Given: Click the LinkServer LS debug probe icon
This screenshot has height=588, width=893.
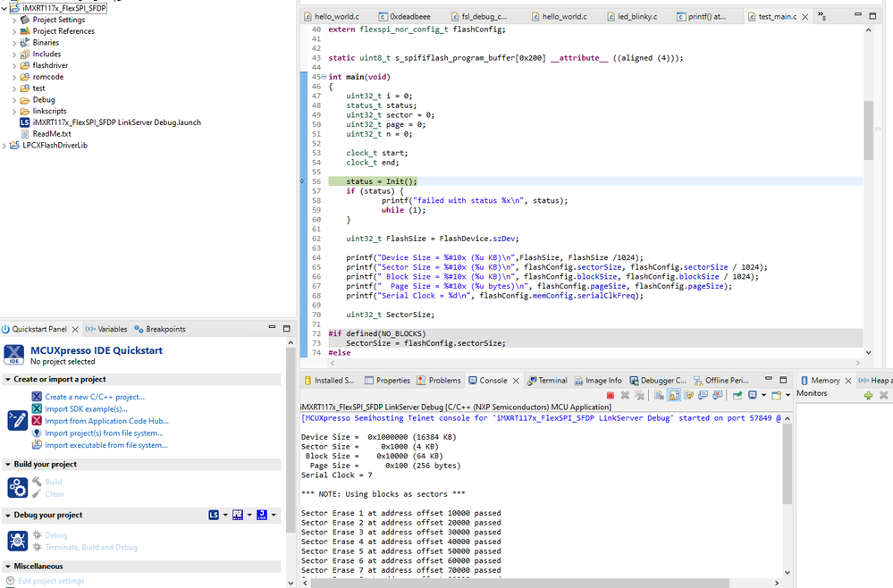Looking at the screenshot, I should [214, 516].
